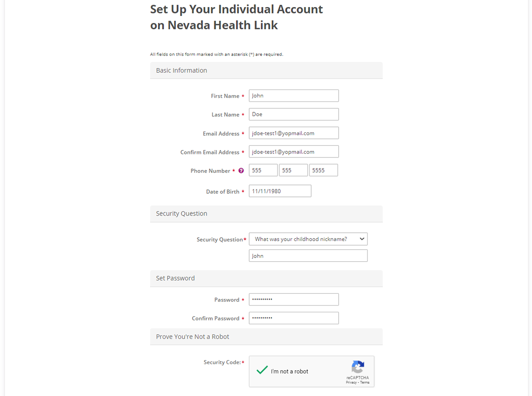The width and height of the screenshot is (532, 396).
Task: Click the middle phone prefix field
Action: click(293, 170)
